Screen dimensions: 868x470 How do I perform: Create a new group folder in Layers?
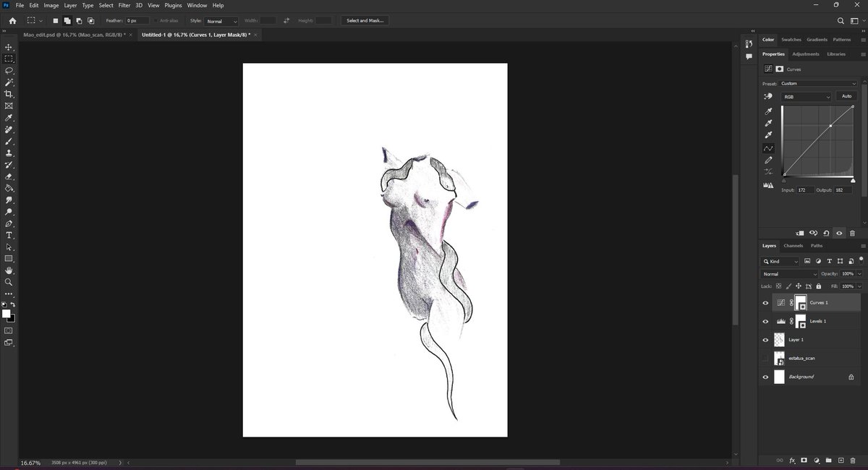pyautogui.click(x=828, y=460)
